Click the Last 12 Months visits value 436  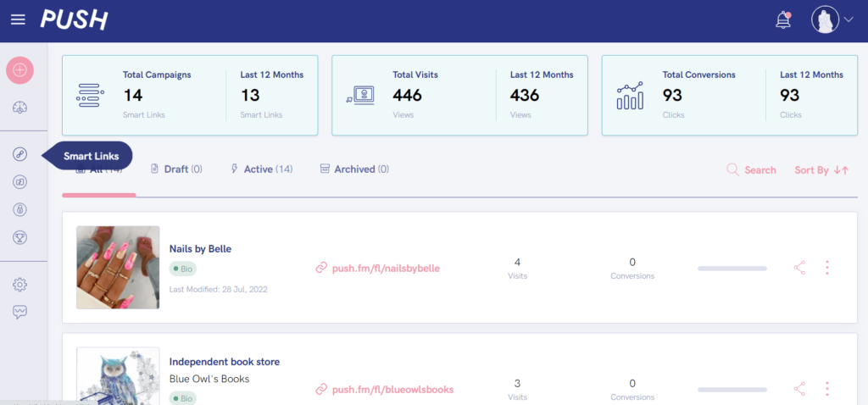click(525, 95)
